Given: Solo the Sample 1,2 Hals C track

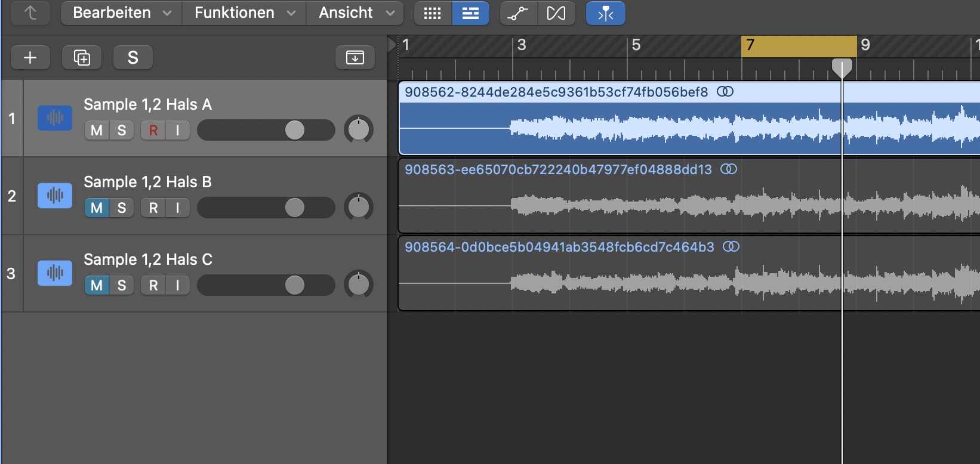Looking at the screenshot, I should tap(122, 285).
